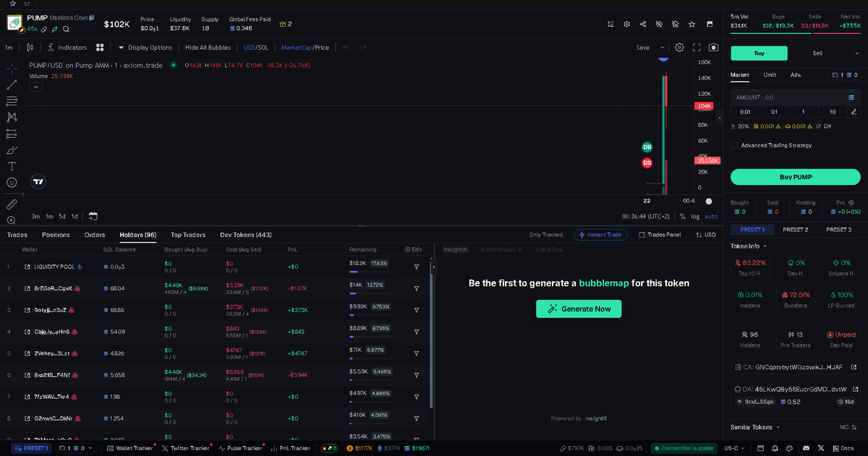Switch to the Sell side

[817, 53]
